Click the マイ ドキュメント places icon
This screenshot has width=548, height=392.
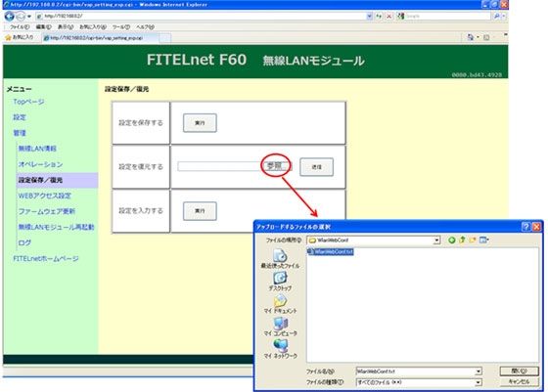pos(280,304)
